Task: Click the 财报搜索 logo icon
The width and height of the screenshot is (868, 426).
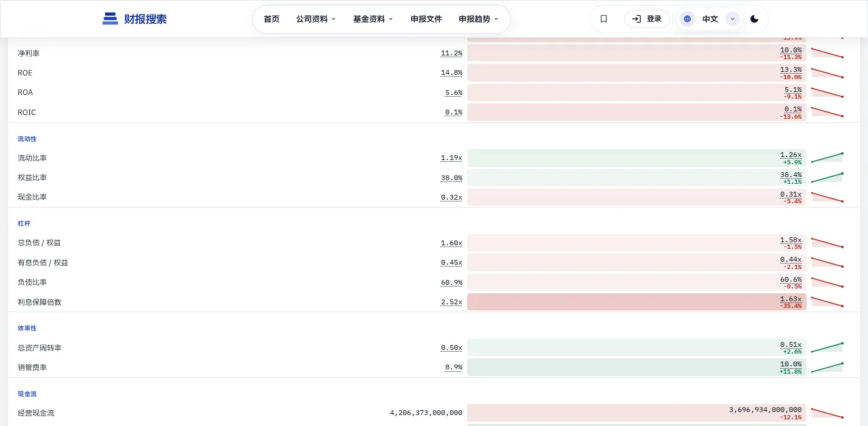Action: (110, 19)
